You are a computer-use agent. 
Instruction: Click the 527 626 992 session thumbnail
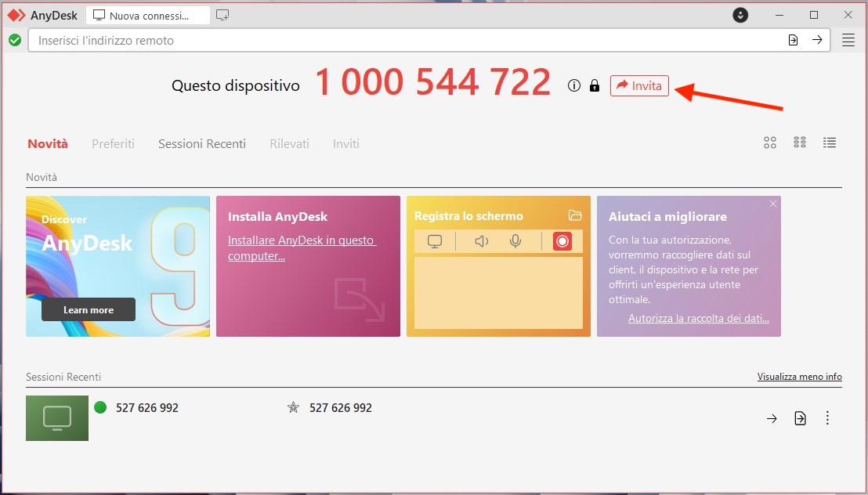click(57, 418)
